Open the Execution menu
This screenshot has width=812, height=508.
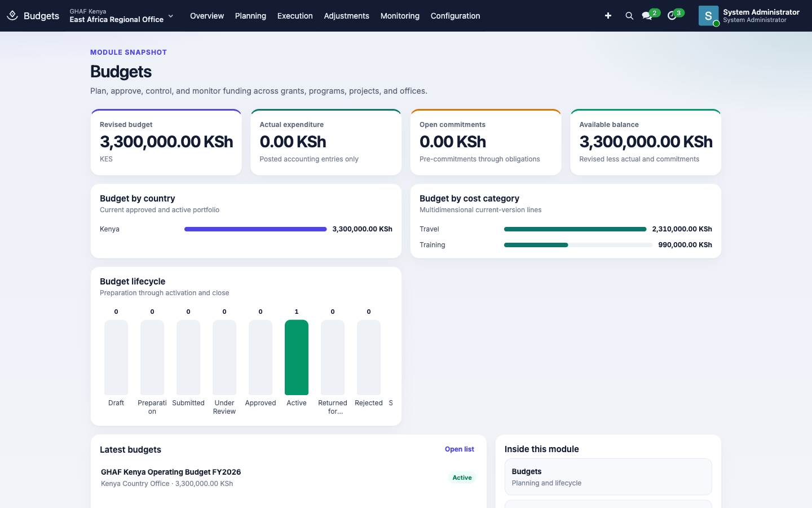[295, 16]
